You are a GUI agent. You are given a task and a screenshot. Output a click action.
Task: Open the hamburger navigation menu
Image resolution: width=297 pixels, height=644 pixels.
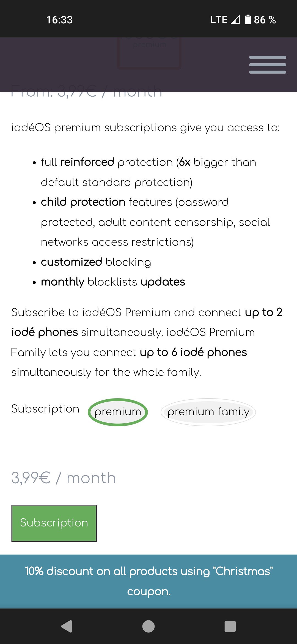coord(267,65)
